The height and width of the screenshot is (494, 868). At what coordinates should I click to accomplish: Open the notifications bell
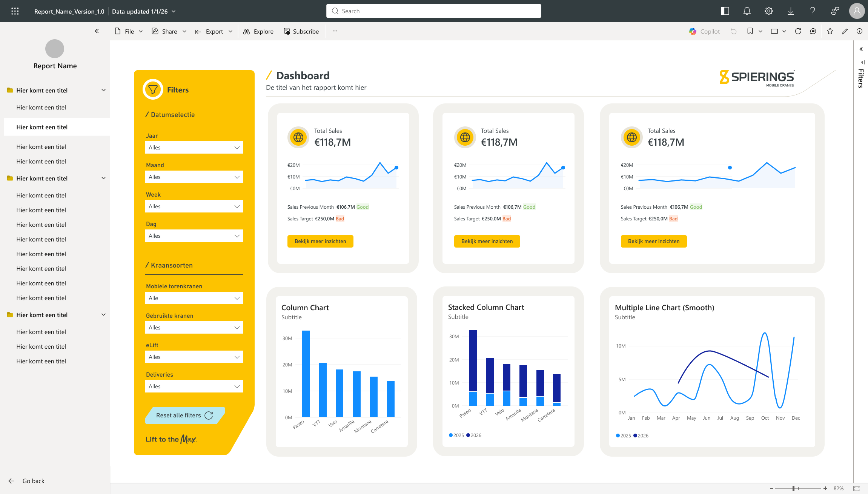(747, 11)
